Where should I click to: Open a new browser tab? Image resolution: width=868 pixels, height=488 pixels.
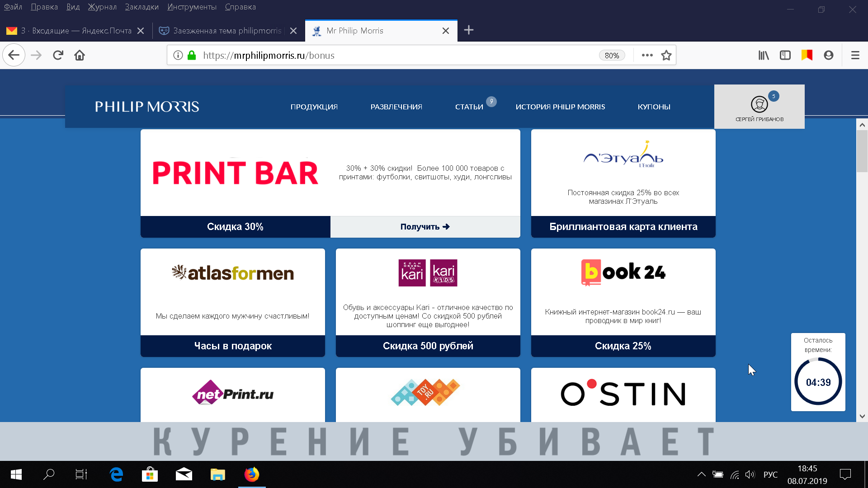pyautogui.click(x=469, y=30)
